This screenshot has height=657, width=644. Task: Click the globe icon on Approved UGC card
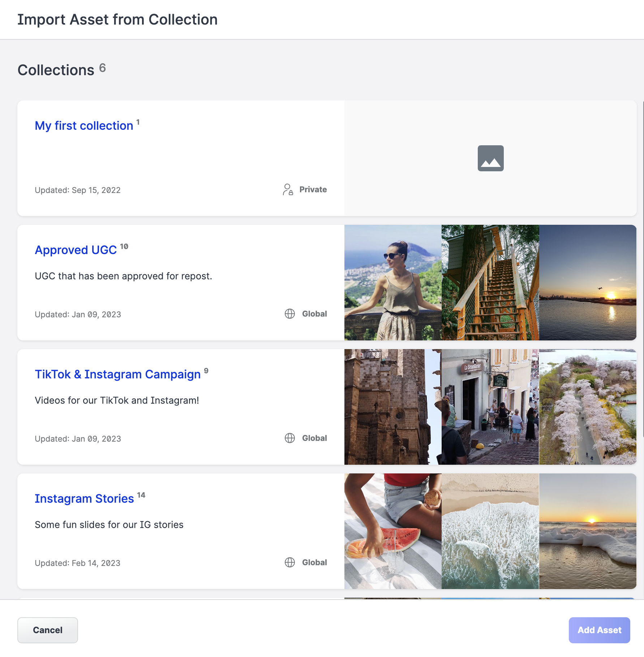[x=290, y=314]
